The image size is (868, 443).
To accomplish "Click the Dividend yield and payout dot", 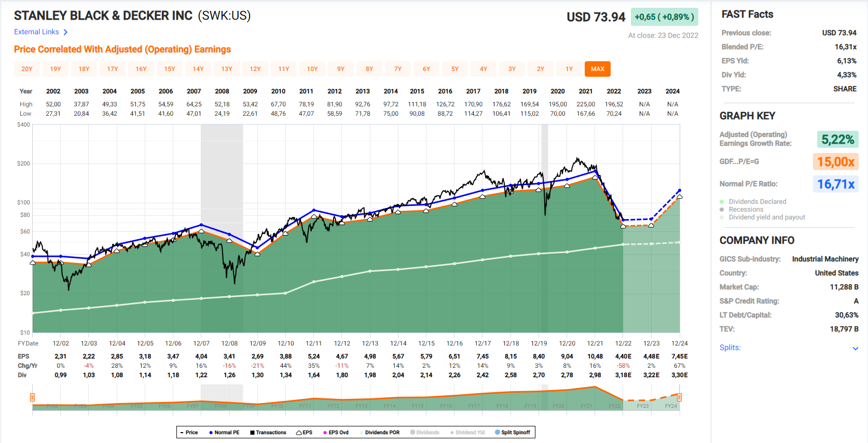I will tap(722, 217).
